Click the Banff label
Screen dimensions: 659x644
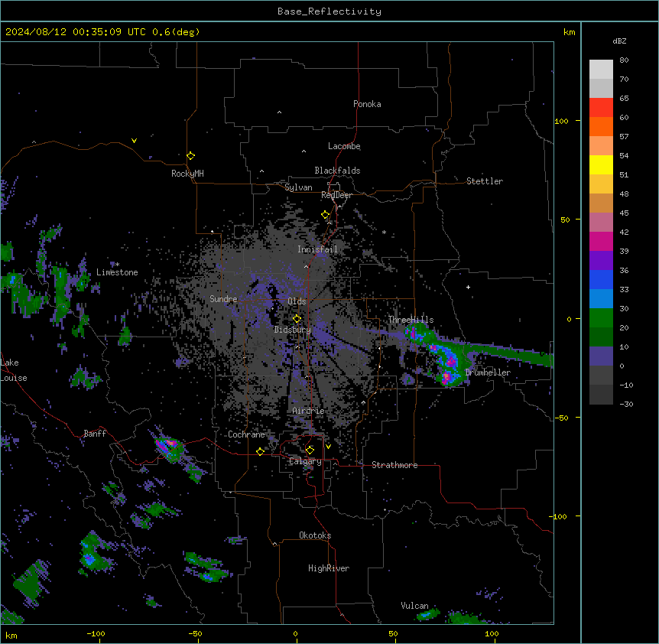click(95, 434)
